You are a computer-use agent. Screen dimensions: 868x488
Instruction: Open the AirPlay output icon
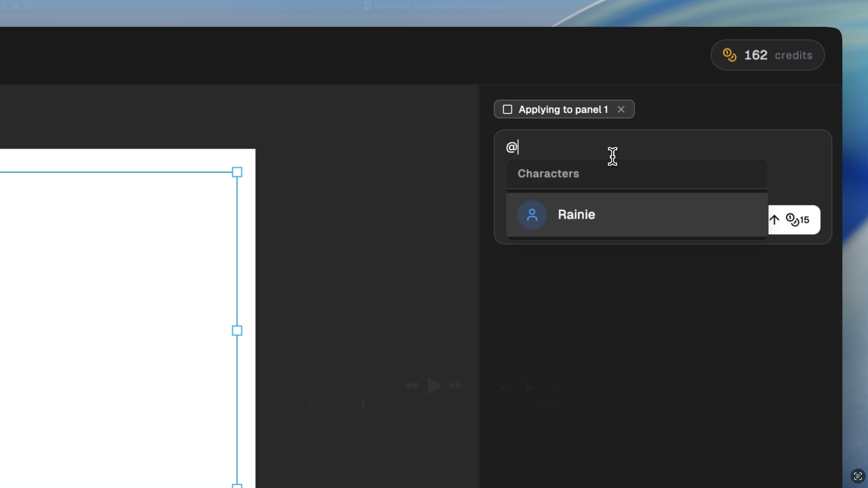(x=503, y=385)
